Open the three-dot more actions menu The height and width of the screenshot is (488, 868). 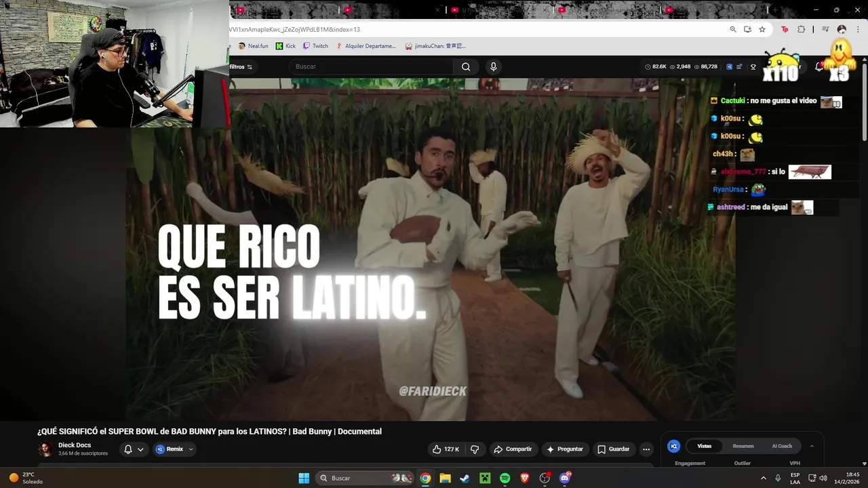click(646, 449)
